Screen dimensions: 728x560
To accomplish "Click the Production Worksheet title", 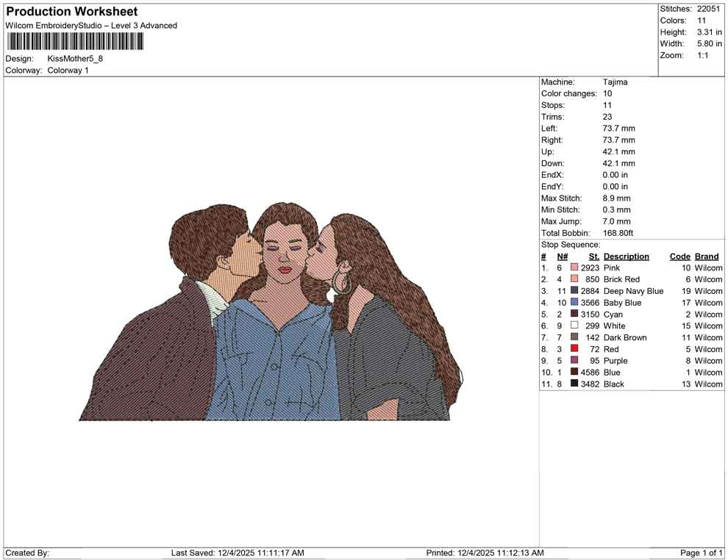I will [71, 12].
